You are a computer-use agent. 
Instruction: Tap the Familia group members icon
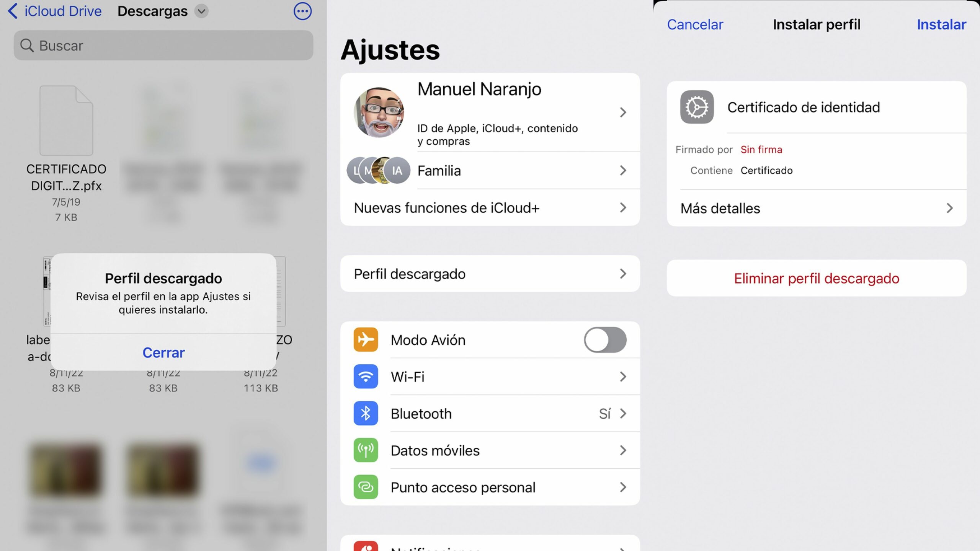[377, 170]
